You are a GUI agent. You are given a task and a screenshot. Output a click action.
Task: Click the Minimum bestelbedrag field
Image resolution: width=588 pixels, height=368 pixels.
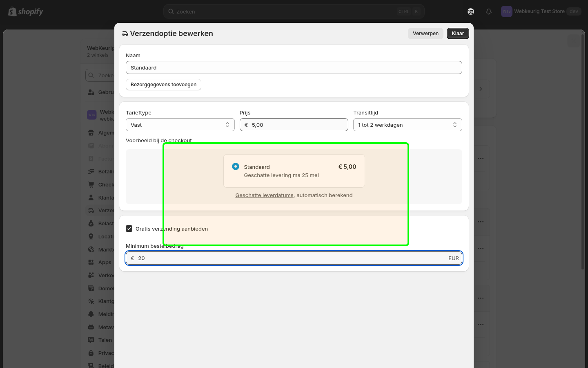[x=294, y=258]
